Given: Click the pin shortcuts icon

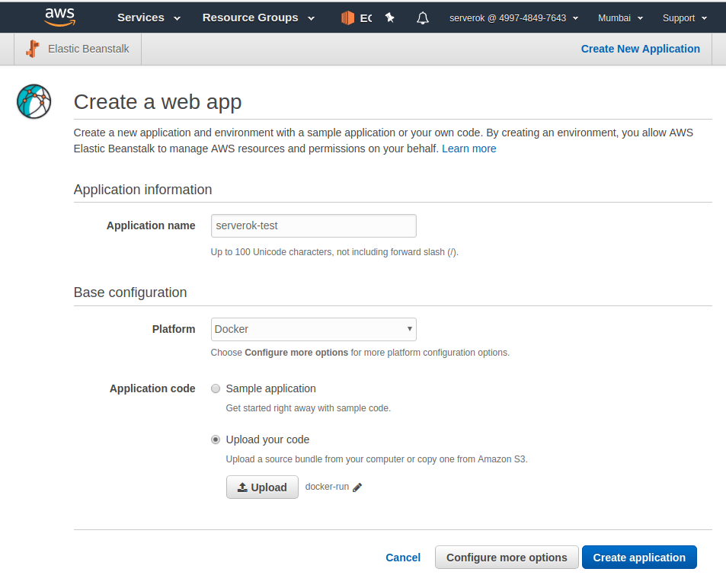Looking at the screenshot, I should pos(390,18).
